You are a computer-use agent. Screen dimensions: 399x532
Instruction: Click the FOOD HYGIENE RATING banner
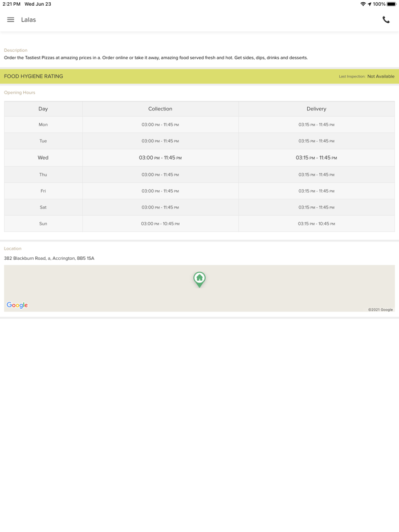coord(199,76)
